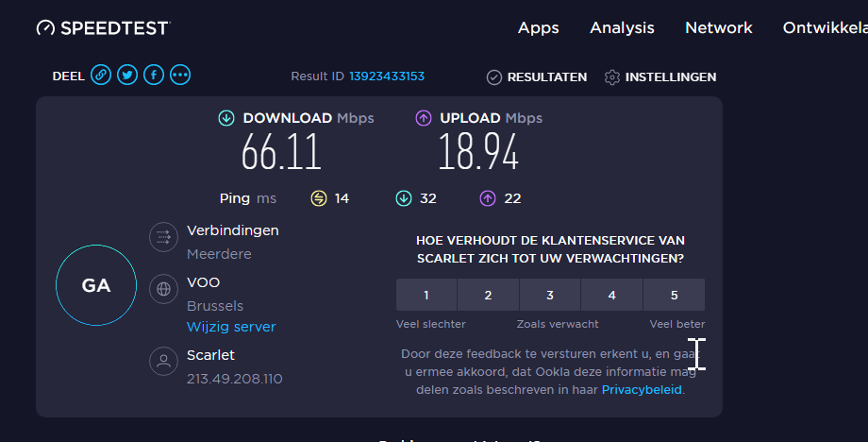This screenshot has width=868, height=442.
Task: Click the Speedtest logo
Action: (x=102, y=28)
